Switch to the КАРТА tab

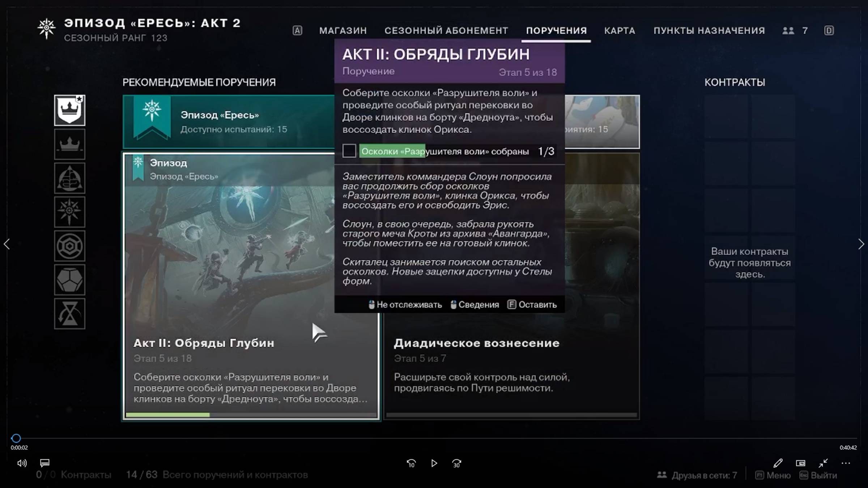coord(619,31)
